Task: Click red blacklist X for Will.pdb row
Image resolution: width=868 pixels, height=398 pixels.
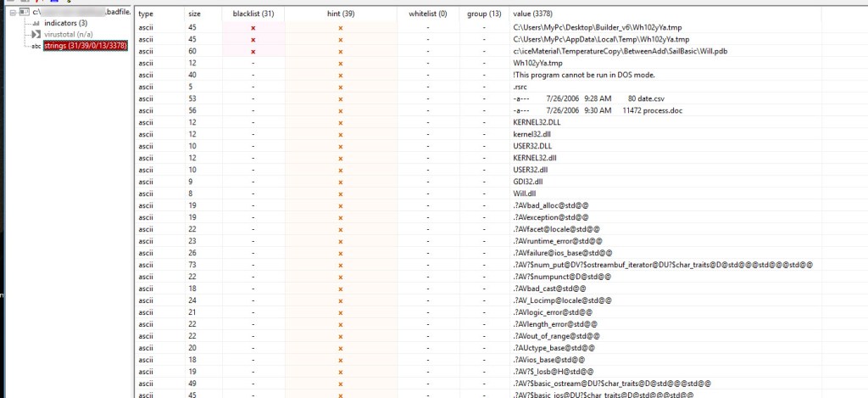Action: tap(253, 51)
